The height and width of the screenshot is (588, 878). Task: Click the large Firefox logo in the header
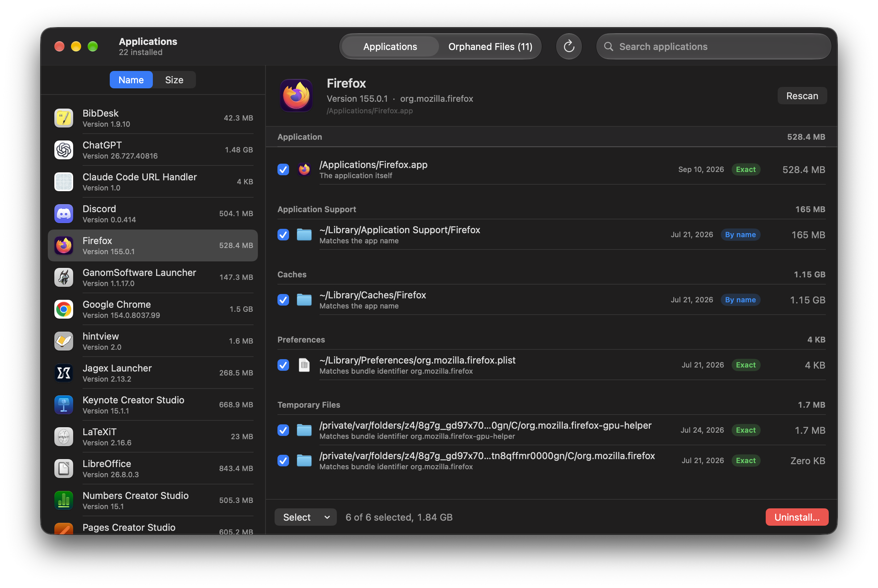click(x=296, y=96)
